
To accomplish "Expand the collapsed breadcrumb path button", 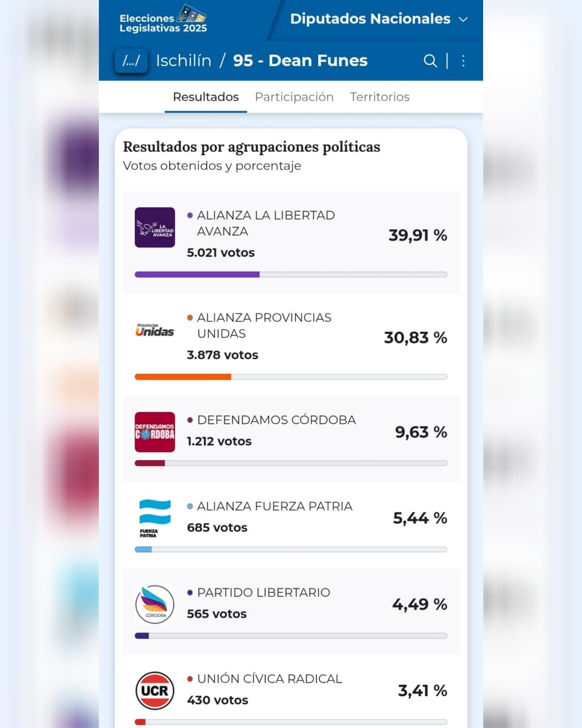I will pyautogui.click(x=131, y=61).
